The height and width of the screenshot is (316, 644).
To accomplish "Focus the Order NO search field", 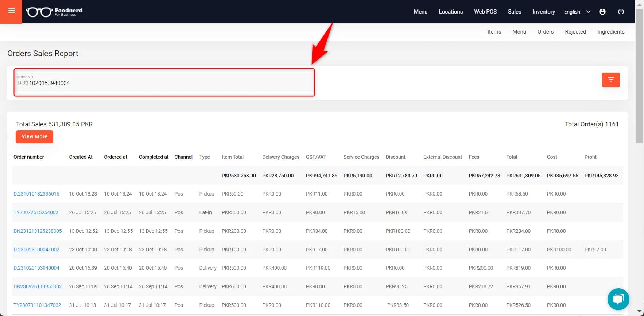I will tap(164, 82).
